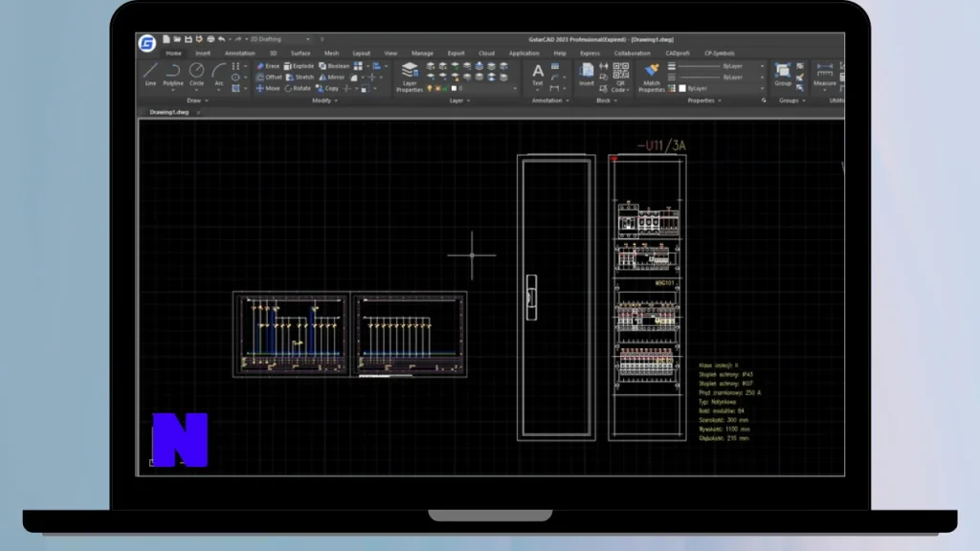Click the Erase tool

[268, 66]
